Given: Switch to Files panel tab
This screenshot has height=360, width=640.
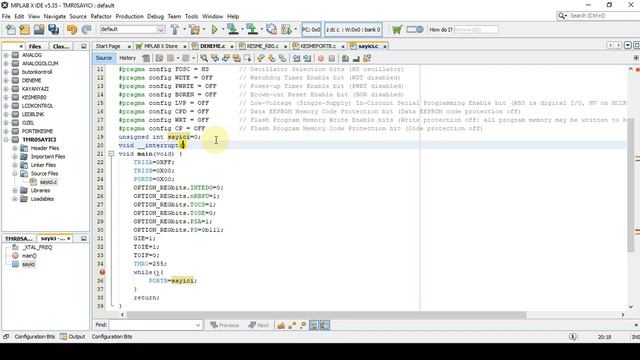Looking at the screenshot, I should click(35, 47).
